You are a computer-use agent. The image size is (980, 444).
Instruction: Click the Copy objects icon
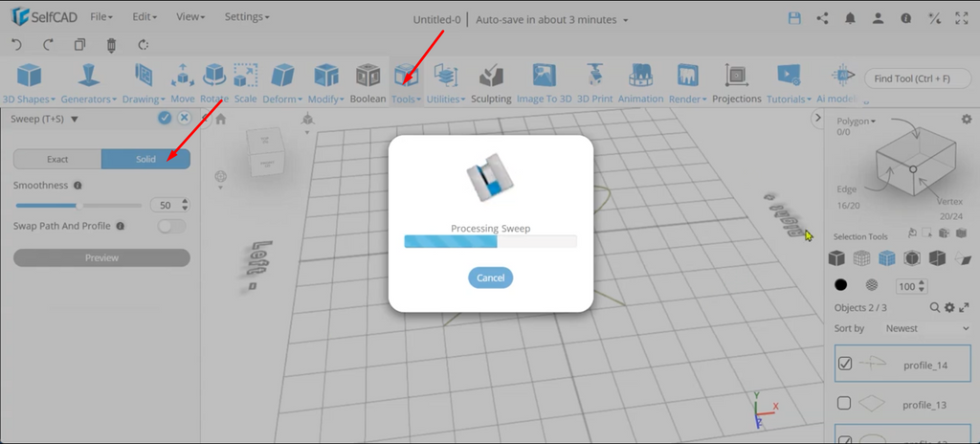79,44
